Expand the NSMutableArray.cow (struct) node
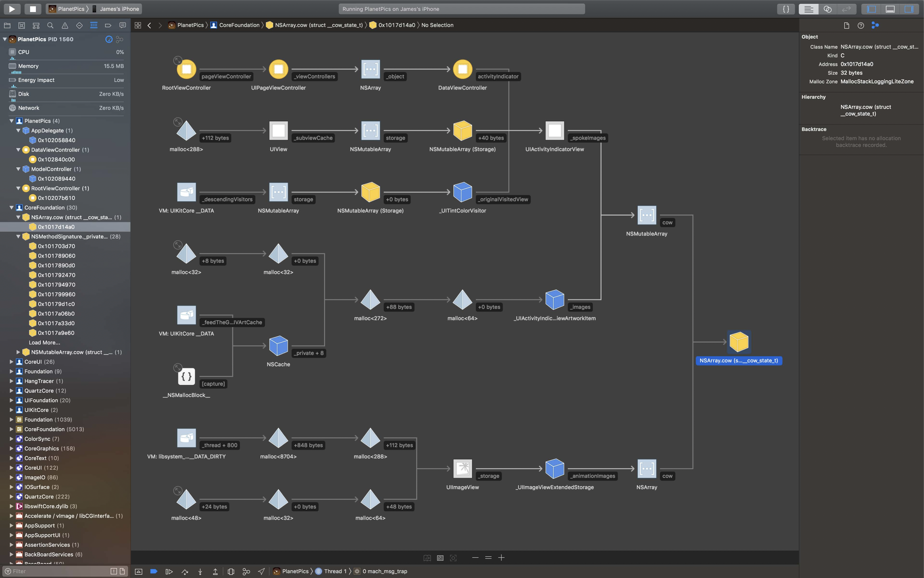 (x=18, y=352)
